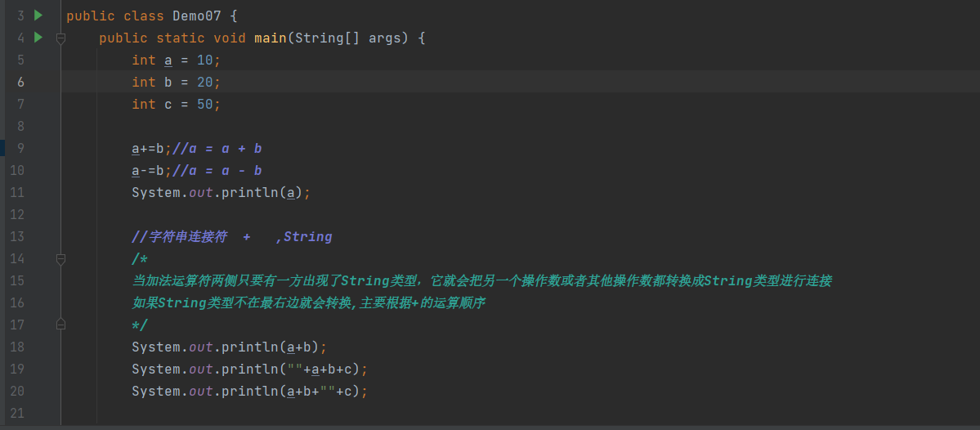
Task: Click line number 6 in gutter
Action: click(x=20, y=82)
